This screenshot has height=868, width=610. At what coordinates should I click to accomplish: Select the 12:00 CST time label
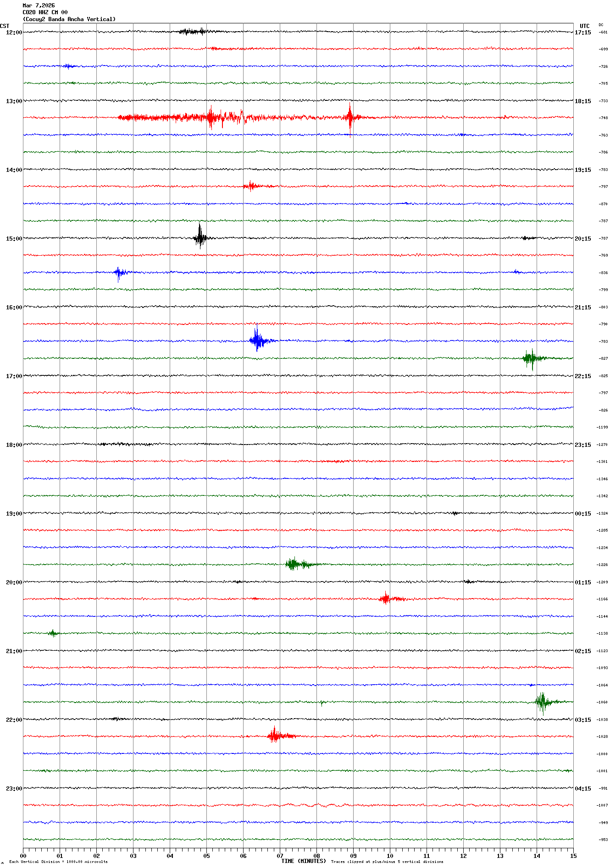(x=14, y=33)
